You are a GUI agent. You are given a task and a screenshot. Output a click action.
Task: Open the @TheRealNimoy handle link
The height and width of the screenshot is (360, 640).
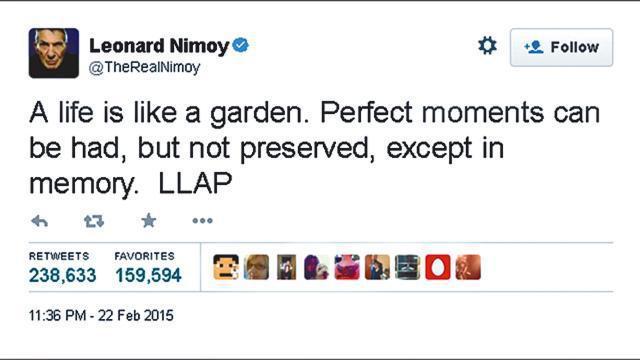[x=144, y=67]
